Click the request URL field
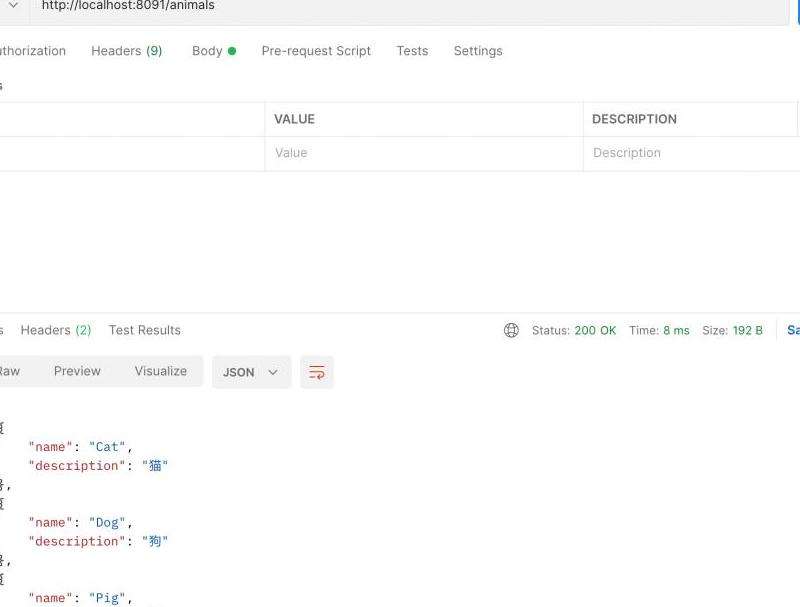Screen dimensions: 800x607 400,6
